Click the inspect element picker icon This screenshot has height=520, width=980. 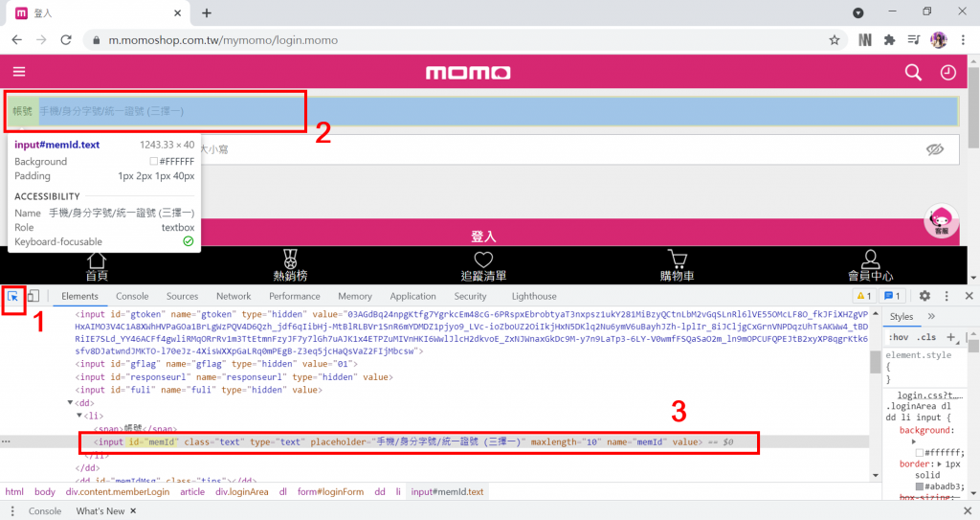click(13, 296)
